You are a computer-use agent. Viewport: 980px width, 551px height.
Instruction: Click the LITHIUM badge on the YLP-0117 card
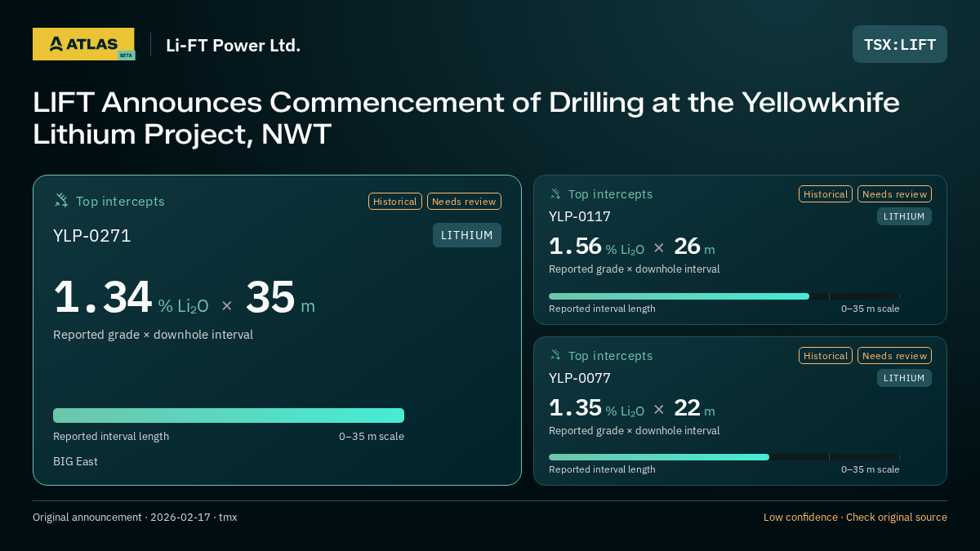tap(904, 216)
